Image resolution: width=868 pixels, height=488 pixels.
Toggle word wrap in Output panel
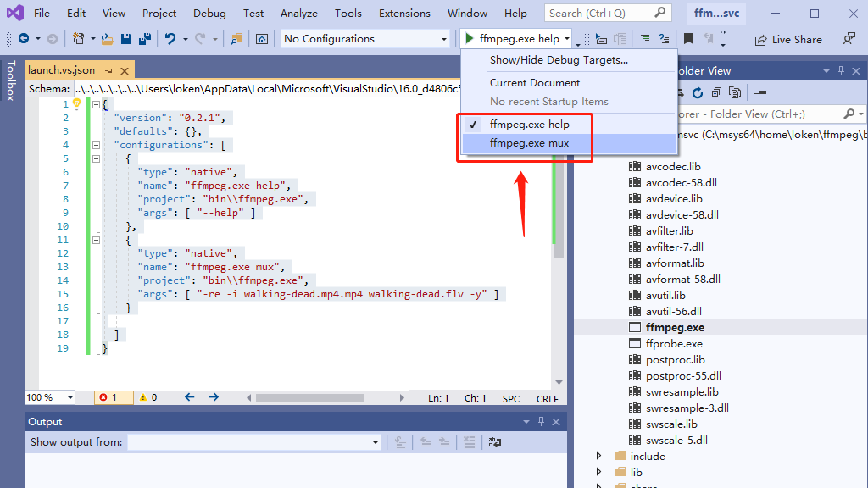tap(495, 442)
